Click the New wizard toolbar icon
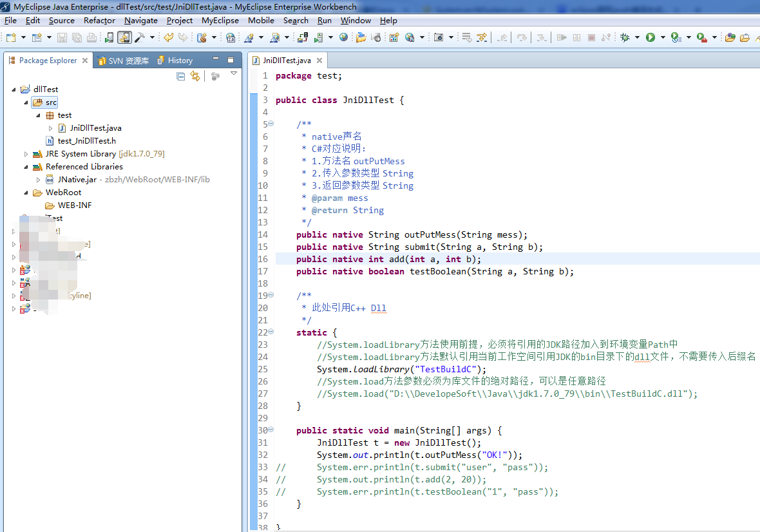760x532 pixels. pos(11,37)
